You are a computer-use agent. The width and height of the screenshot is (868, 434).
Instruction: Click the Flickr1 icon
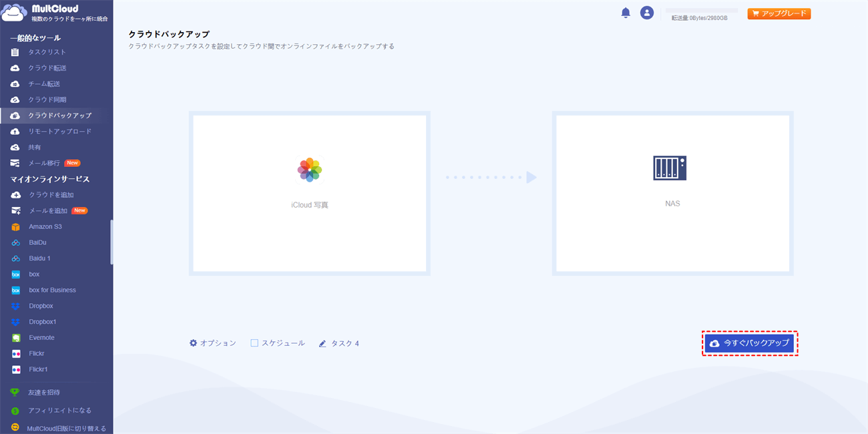(x=15, y=369)
